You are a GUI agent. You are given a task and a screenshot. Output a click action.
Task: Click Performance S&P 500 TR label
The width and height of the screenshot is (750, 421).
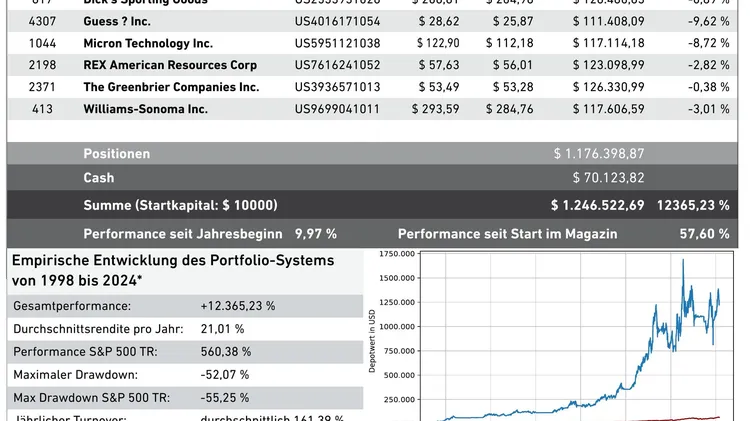click(x=85, y=352)
